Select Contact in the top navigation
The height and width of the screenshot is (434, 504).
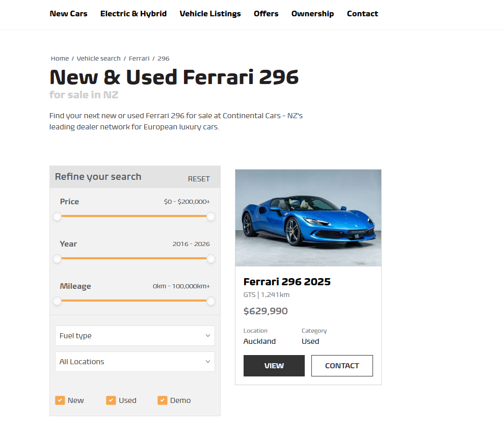(x=362, y=14)
